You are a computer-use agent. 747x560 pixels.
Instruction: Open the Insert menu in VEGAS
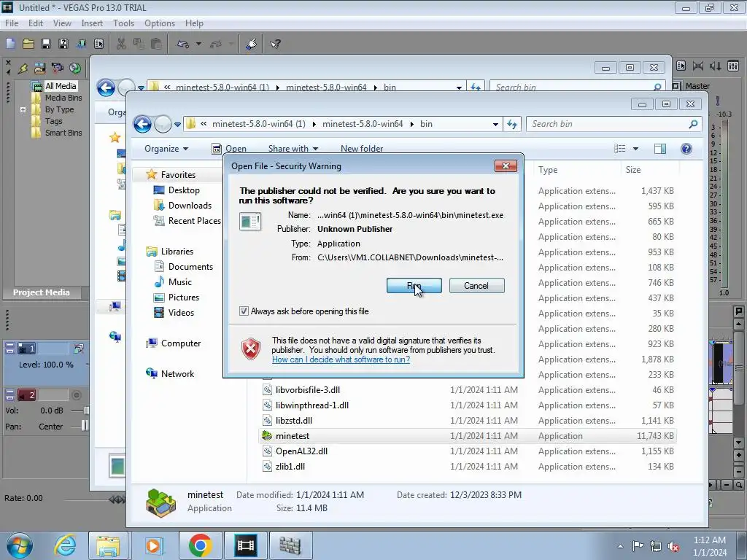(92, 23)
